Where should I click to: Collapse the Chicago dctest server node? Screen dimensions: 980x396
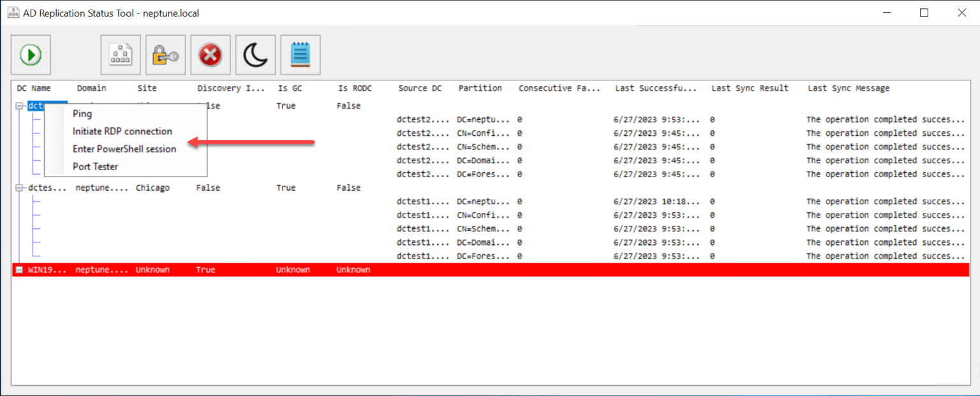point(19,187)
